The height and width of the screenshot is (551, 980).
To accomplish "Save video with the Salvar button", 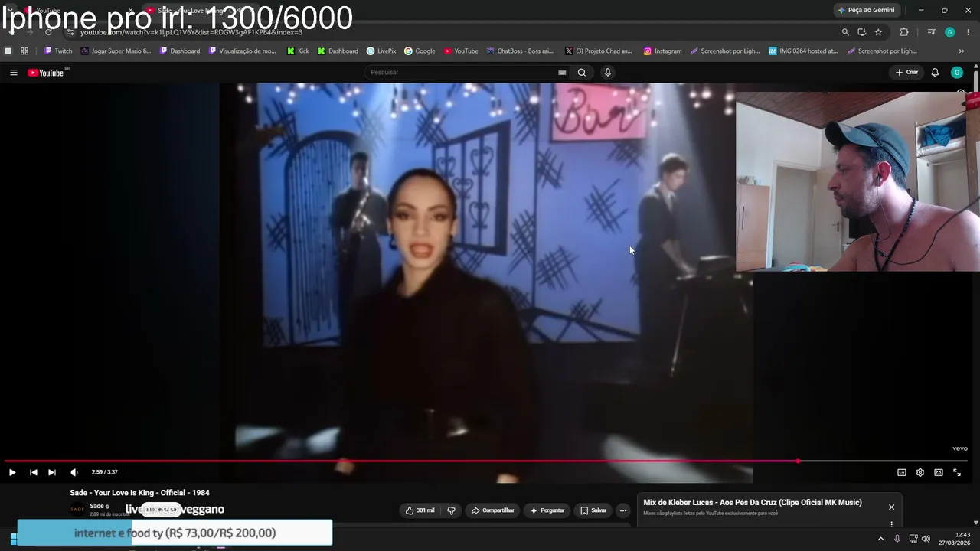I will pos(593,510).
